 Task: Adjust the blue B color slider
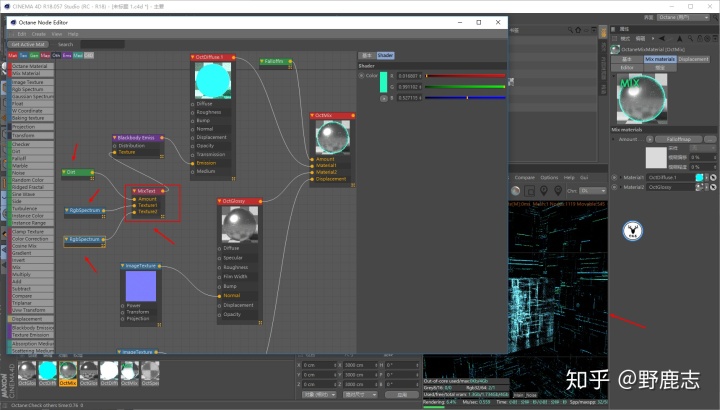point(465,98)
